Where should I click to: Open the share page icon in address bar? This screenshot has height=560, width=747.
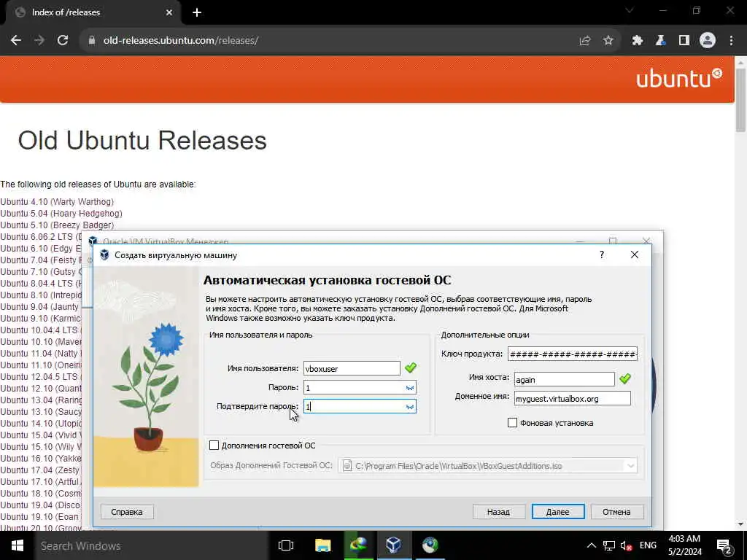(585, 41)
